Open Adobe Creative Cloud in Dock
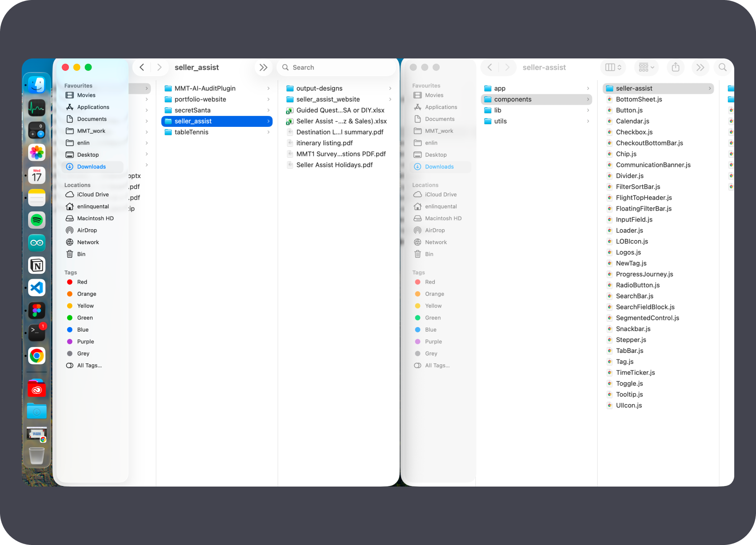The width and height of the screenshot is (756, 545). tap(37, 388)
